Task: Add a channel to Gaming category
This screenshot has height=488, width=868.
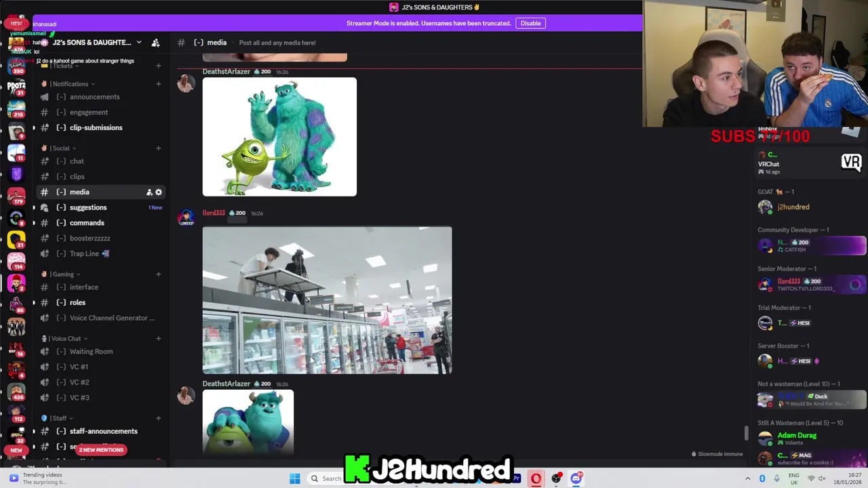Action: click(159, 274)
